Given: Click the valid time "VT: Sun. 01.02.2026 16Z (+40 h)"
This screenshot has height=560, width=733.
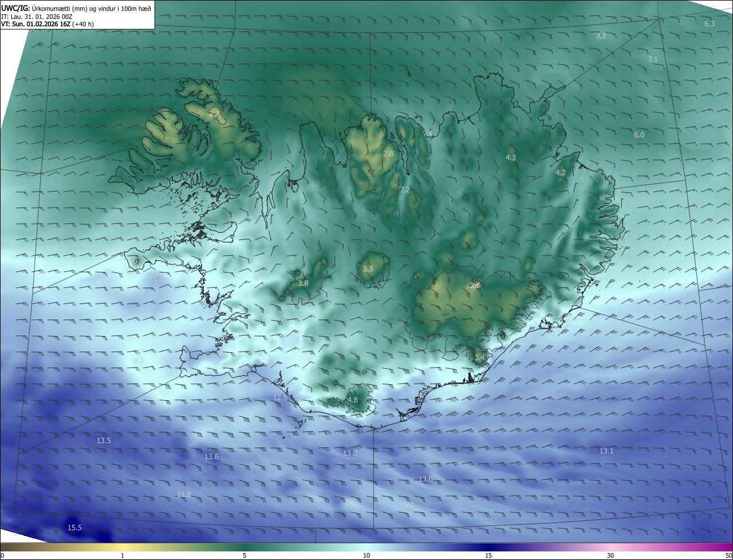Looking at the screenshot, I should [48, 25].
